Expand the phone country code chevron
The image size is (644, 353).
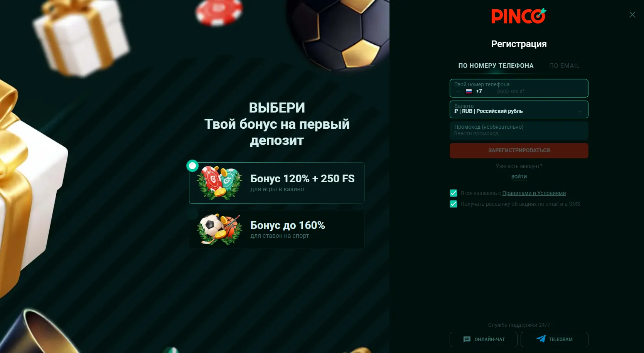(x=458, y=92)
